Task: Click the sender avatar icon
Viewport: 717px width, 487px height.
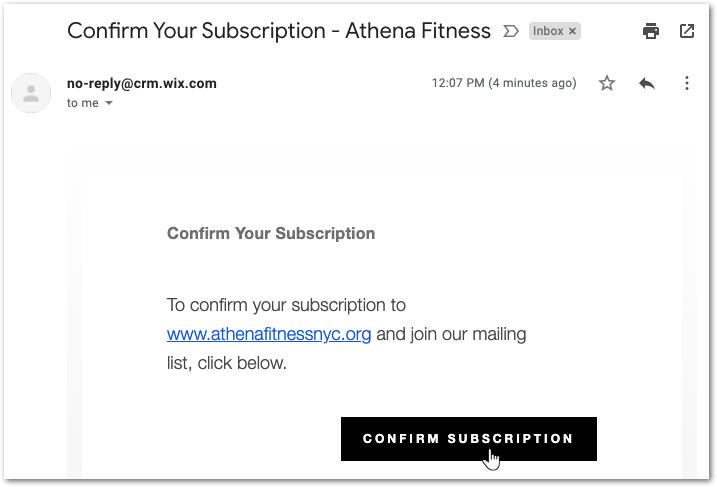Action: point(31,93)
